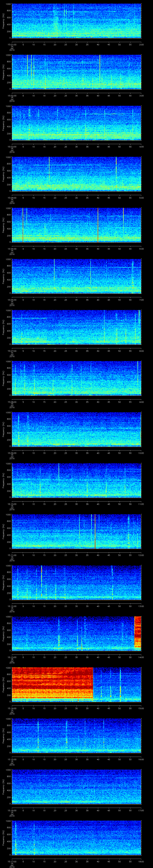Click the 15:07:00 start time label
Image resolution: width=153 pixels, height=868 pixels.
(x=12, y=351)
